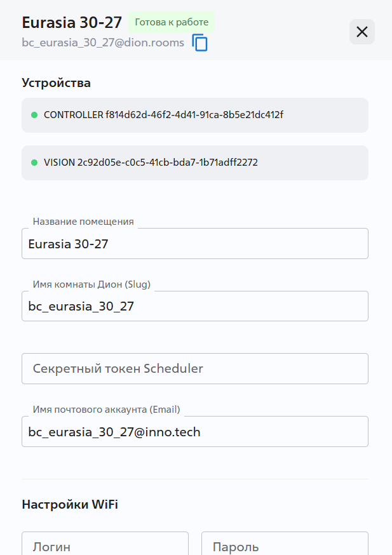
Task: Click the 'Название помещения' field label
Action: 83,222
